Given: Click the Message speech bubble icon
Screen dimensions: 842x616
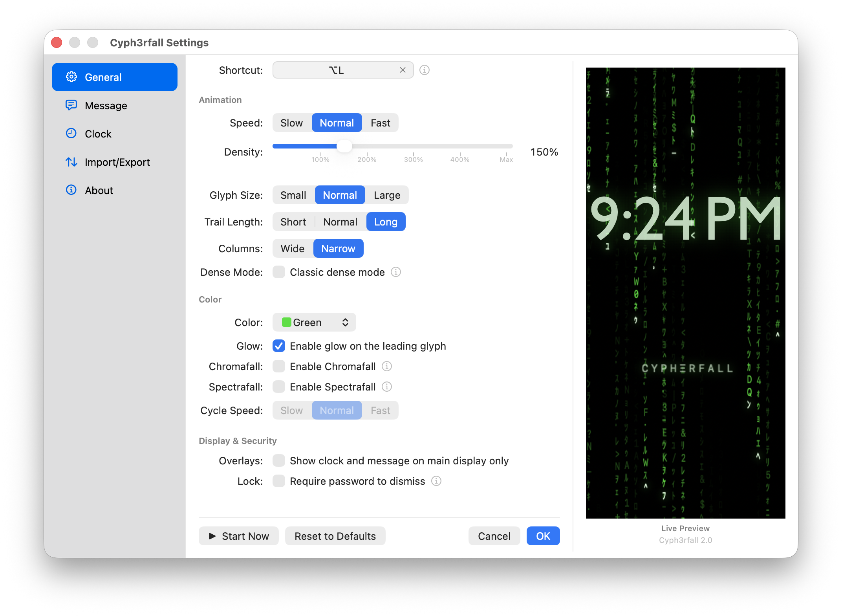Looking at the screenshot, I should point(71,105).
